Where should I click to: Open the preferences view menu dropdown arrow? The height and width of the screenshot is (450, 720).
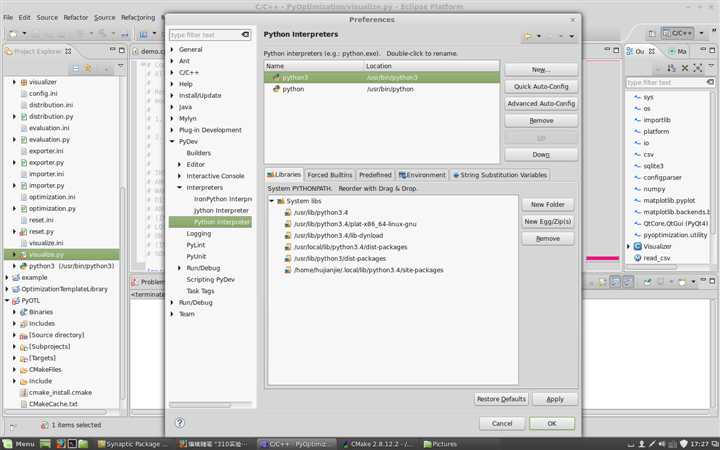click(x=572, y=36)
